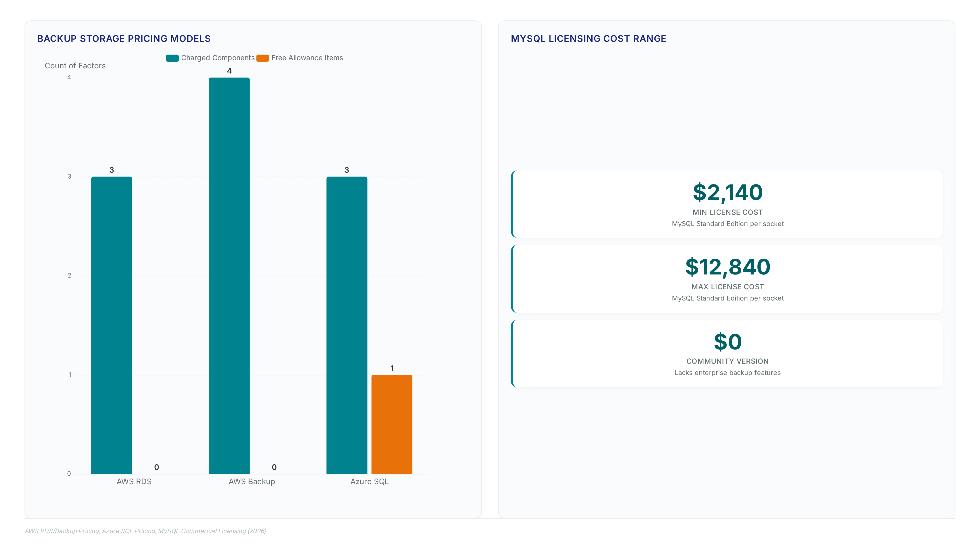Click the Backup Storage Pricing Models heading
Screen dimensions: 980x551
tap(124, 39)
